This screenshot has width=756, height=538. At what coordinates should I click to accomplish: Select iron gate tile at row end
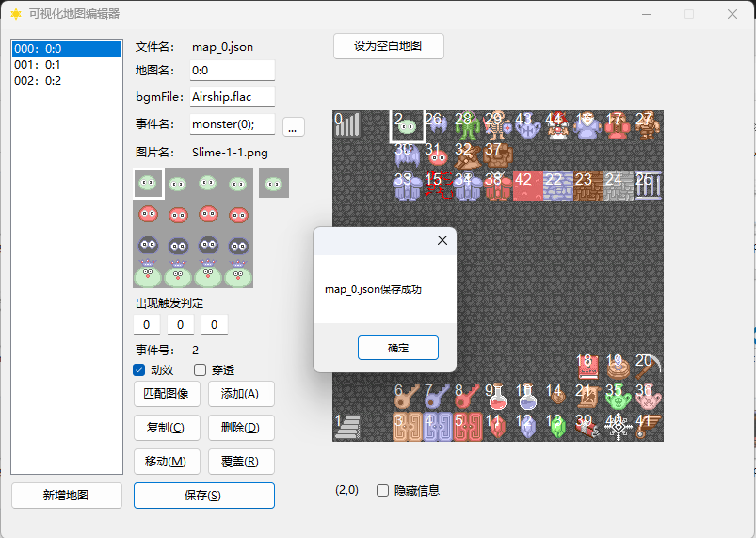(x=649, y=186)
